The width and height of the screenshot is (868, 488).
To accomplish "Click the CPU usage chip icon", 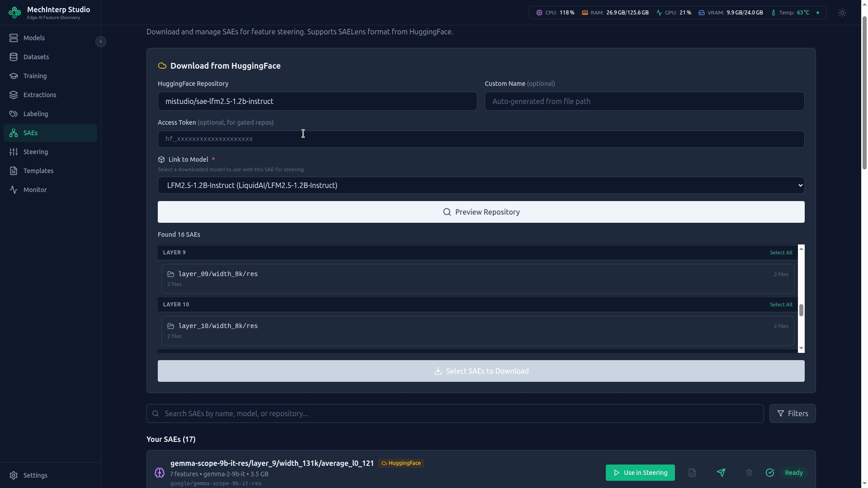I will point(539,13).
